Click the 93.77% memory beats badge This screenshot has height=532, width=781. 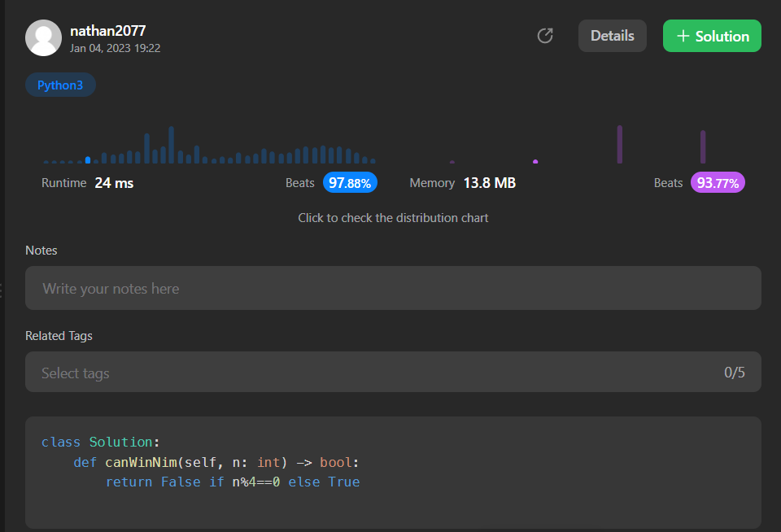click(718, 183)
